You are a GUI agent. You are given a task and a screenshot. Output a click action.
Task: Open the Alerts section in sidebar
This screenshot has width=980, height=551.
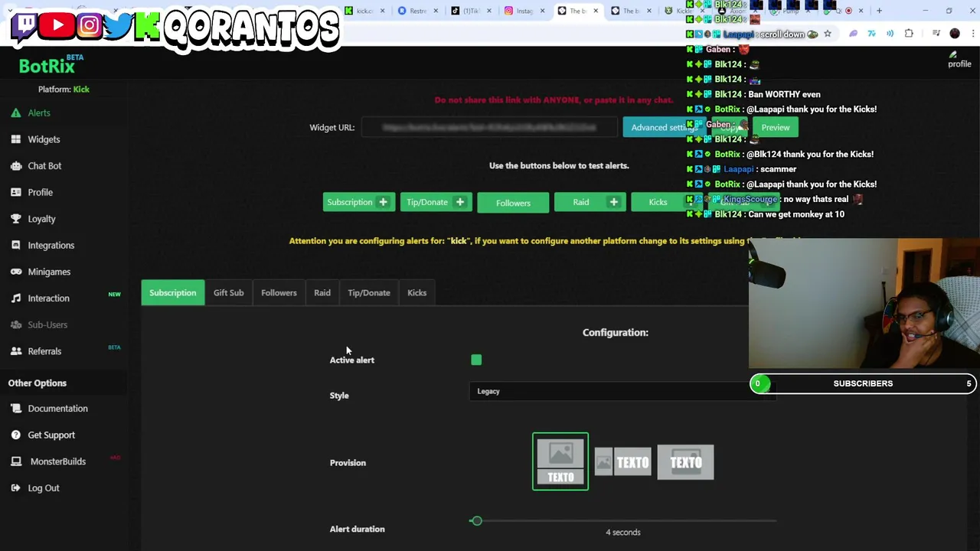pos(38,112)
